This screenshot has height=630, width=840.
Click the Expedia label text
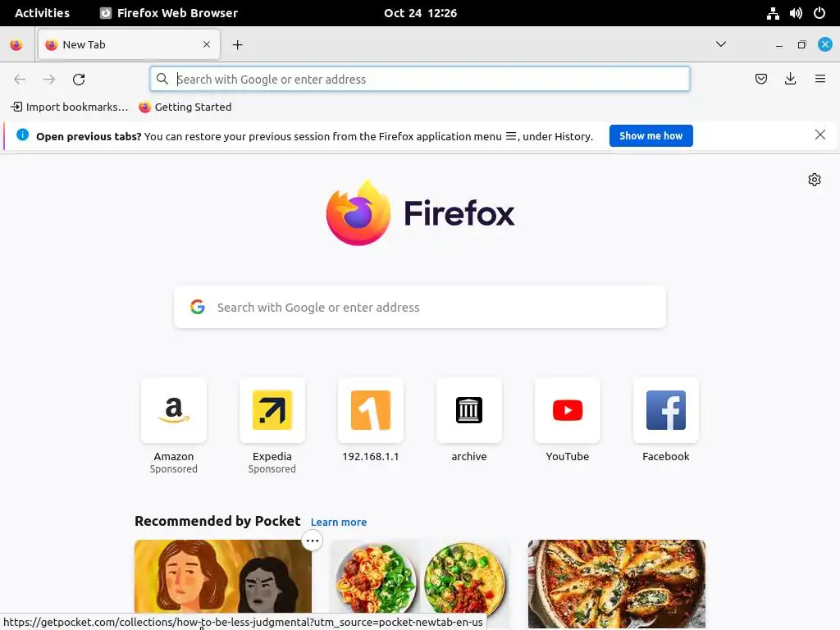[x=272, y=456]
